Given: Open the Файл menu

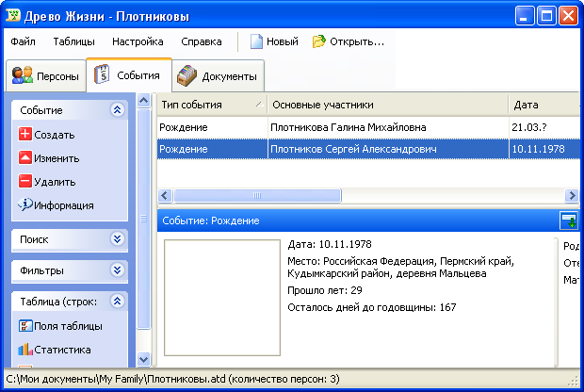Looking at the screenshot, I should pyautogui.click(x=24, y=41).
